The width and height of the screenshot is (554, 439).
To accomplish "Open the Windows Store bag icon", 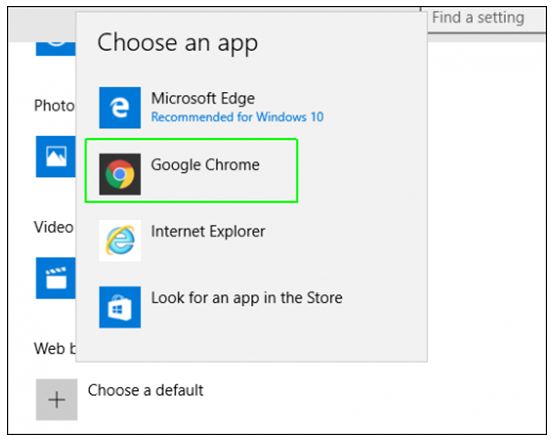I will 120,307.
